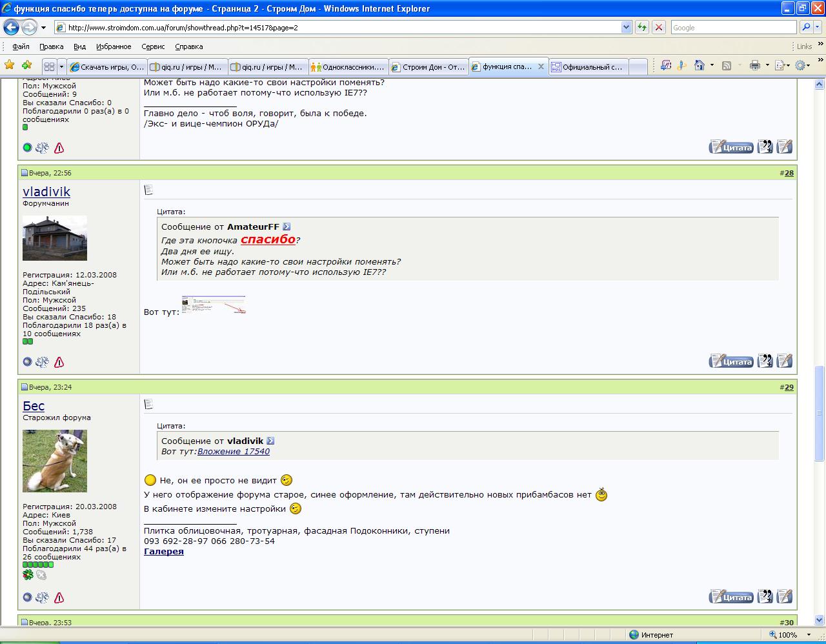Open permalink #29
The width and height of the screenshot is (826, 644).
point(789,387)
